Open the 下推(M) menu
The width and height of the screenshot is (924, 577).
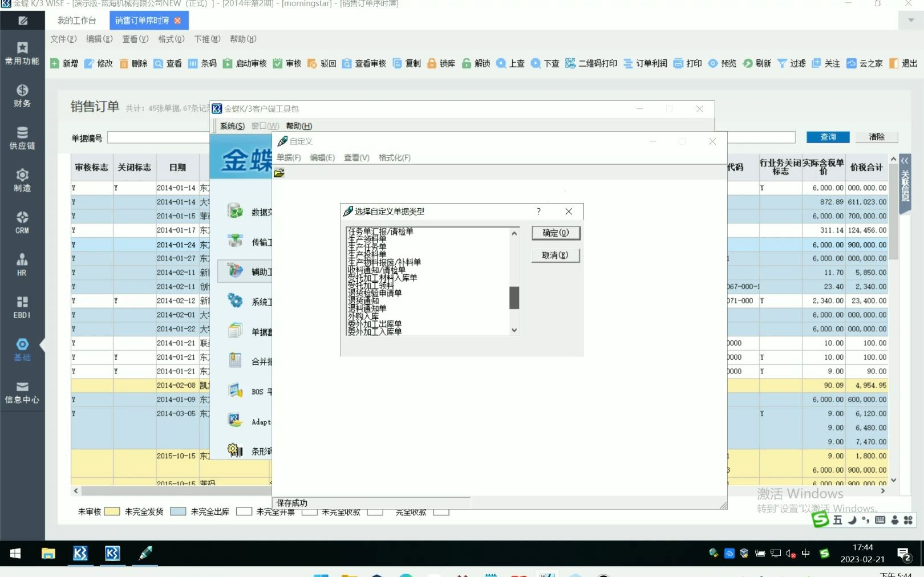click(x=207, y=39)
